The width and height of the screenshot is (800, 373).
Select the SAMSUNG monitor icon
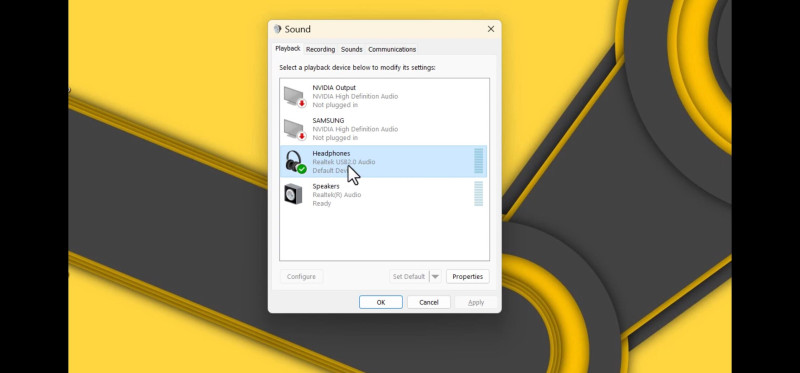coord(295,130)
